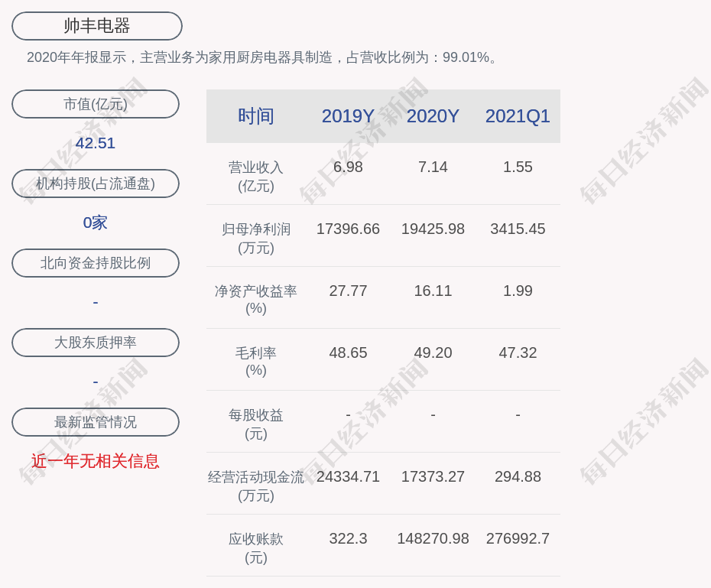
Task: Click the 归母净利润(万元) row label
Action: (256, 238)
